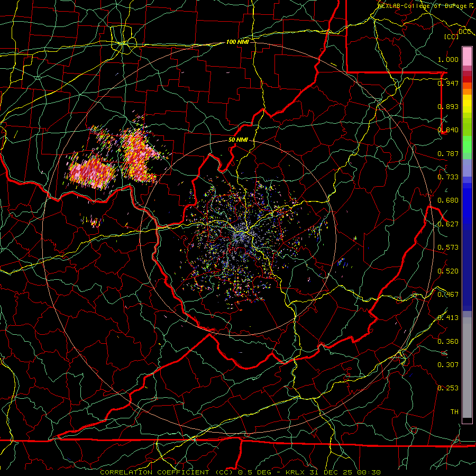Pick the pink segment of the color bar
Image resolution: width=476 pixels, height=476 pixels.
[467, 57]
